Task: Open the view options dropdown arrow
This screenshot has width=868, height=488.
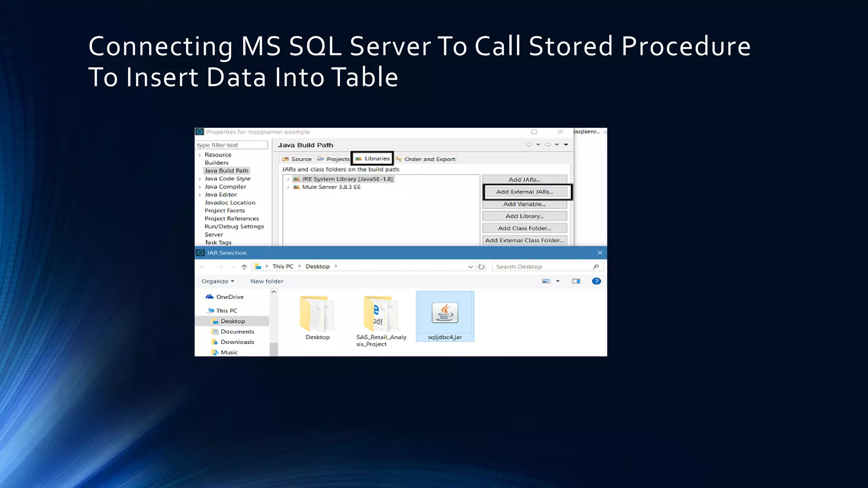Action: pos(558,281)
